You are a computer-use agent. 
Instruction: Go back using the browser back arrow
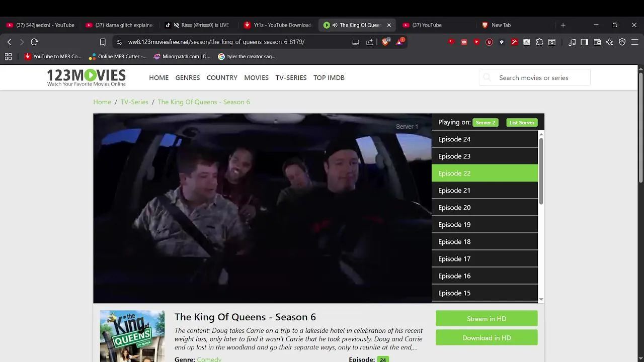(9, 42)
